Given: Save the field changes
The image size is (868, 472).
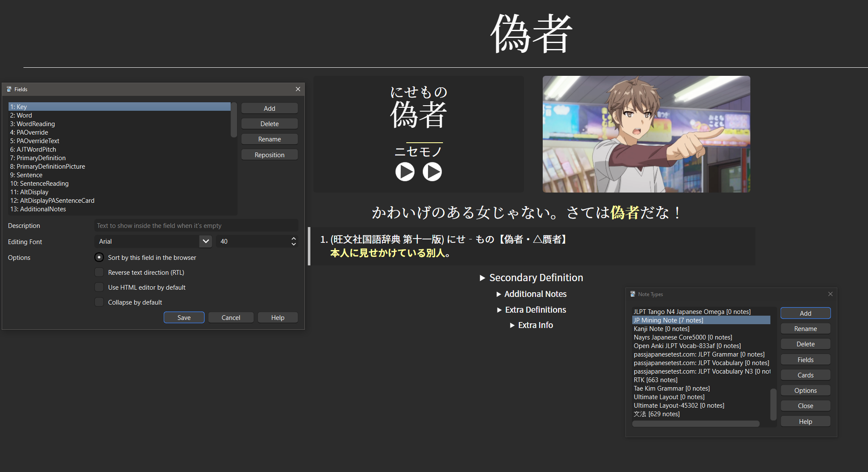Looking at the screenshot, I should point(184,317).
